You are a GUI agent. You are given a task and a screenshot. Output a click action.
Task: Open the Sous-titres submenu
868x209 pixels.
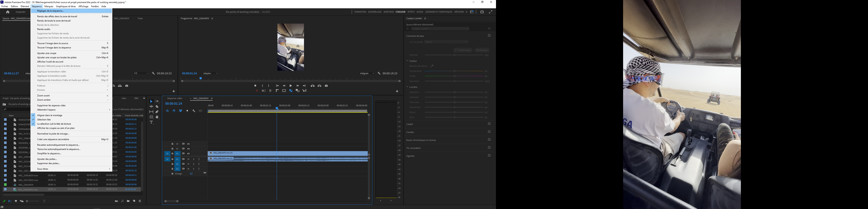[x=71, y=169]
